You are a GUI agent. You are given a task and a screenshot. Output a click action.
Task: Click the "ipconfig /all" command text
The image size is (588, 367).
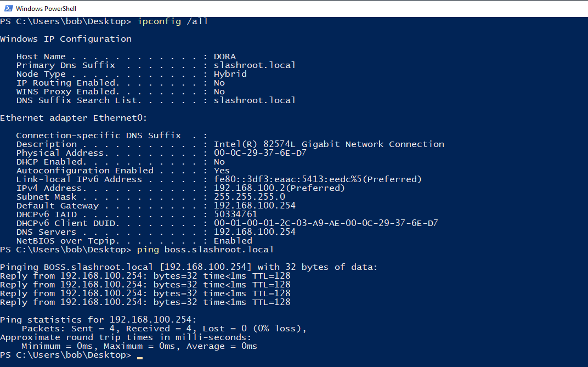(x=172, y=21)
